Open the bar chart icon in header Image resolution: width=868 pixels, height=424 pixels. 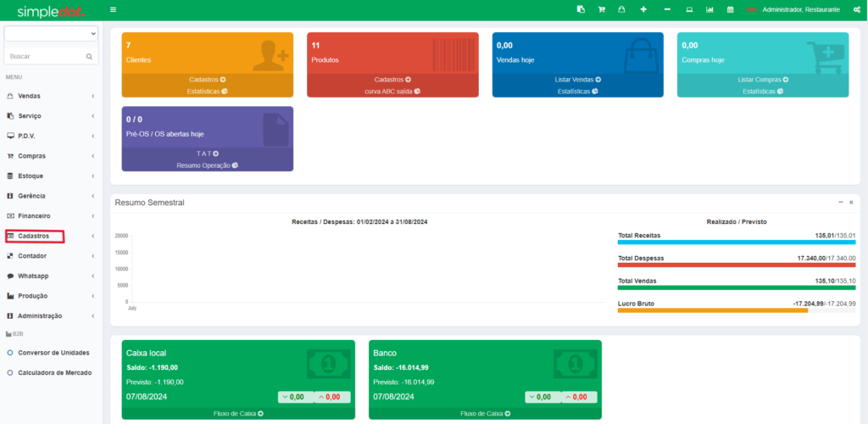pos(709,9)
